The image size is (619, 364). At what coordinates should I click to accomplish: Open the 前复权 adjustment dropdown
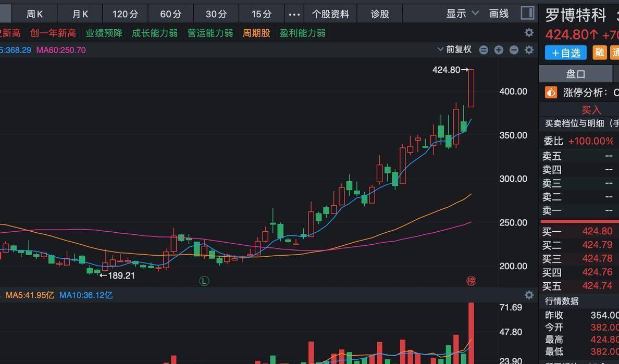pos(454,49)
